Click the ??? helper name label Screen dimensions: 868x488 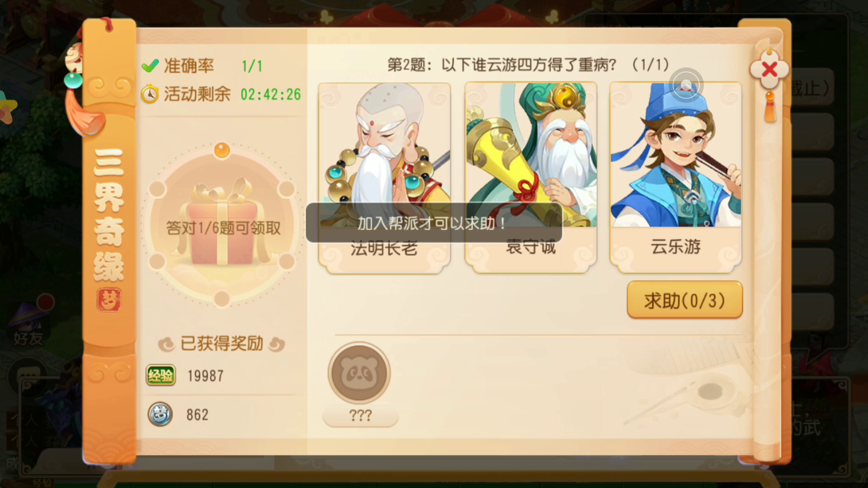coord(360,415)
